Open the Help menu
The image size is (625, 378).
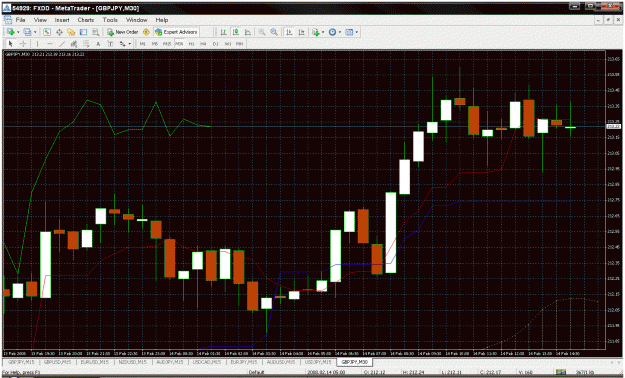tap(162, 20)
